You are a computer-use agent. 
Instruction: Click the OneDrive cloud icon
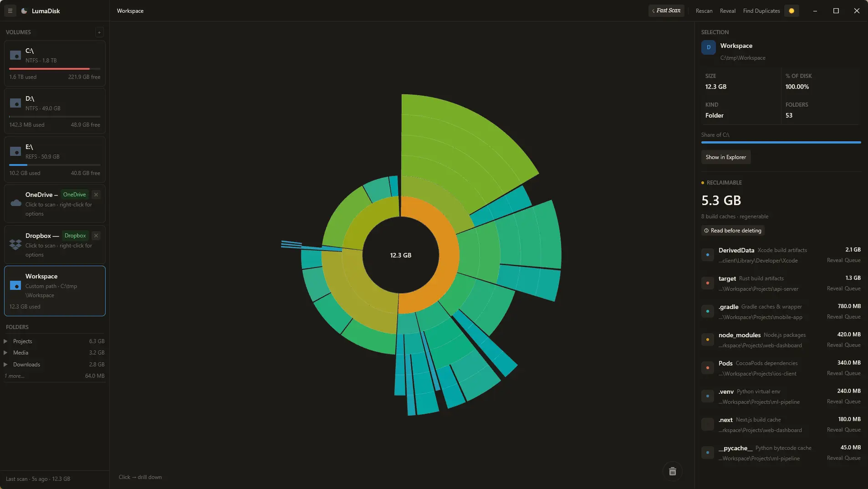pos(16,203)
